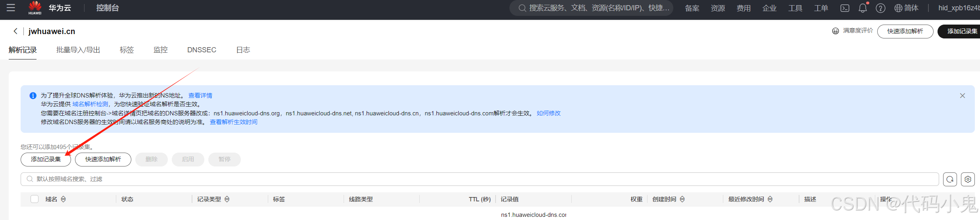Click the jwhuawei.cn domain title
Viewport: 980px width, 220px height.
pyautogui.click(x=52, y=31)
